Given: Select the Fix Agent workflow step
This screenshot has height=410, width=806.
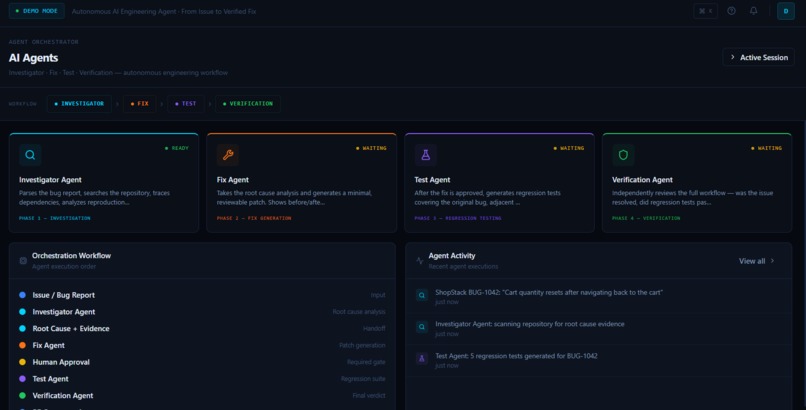Looking at the screenshot, I should pyautogui.click(x=203, y=345).
